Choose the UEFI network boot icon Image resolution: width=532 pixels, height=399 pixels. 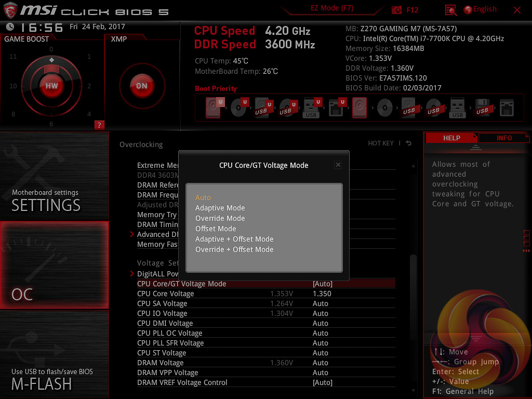pyautogui.click(x=337, y=108)
